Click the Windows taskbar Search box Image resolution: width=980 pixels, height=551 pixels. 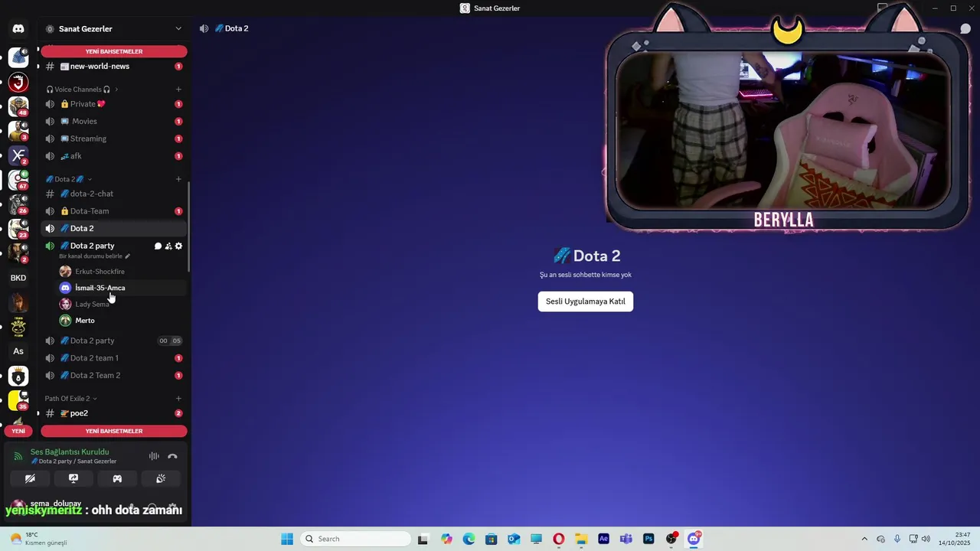pyautogui.click(x=355, y=539)
